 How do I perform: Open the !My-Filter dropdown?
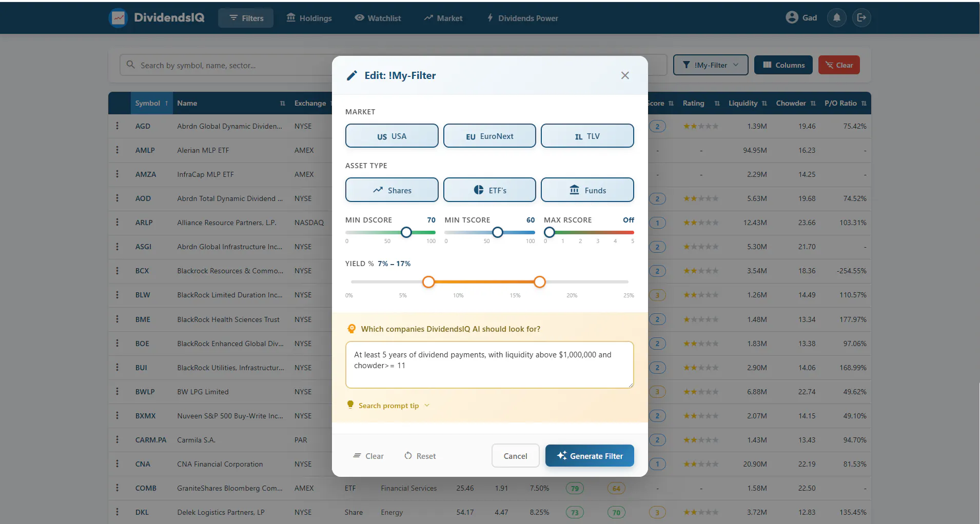(x=711, y=65)
